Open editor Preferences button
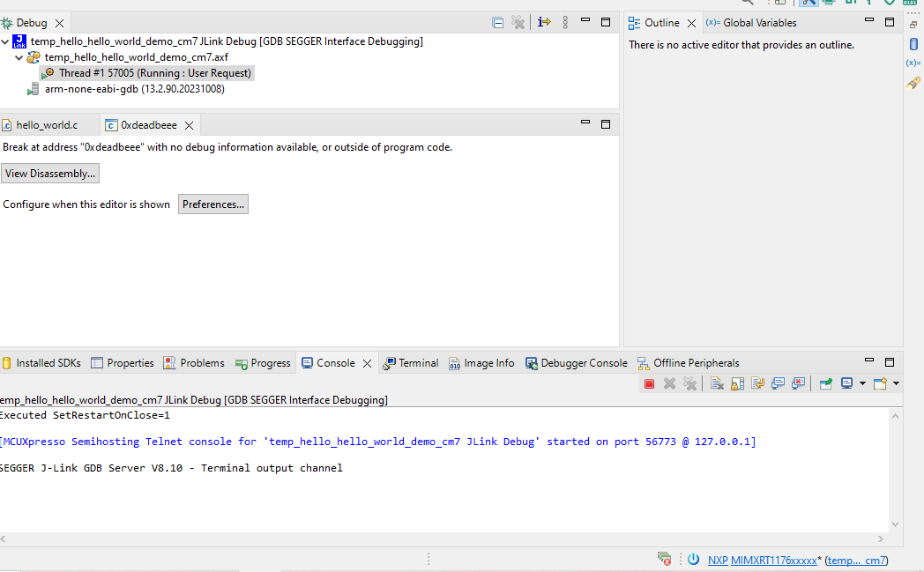 pos(213,204)
